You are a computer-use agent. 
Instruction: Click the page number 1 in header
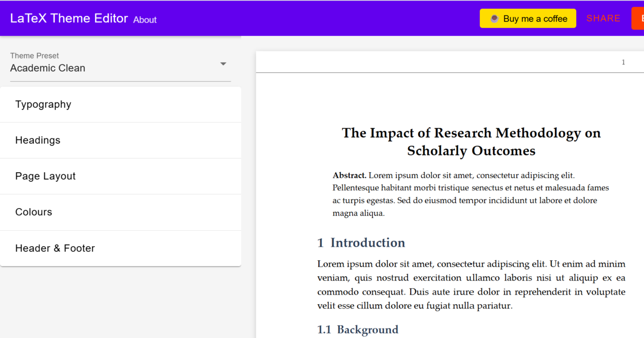pyautogui.click(x=623, y=62)
